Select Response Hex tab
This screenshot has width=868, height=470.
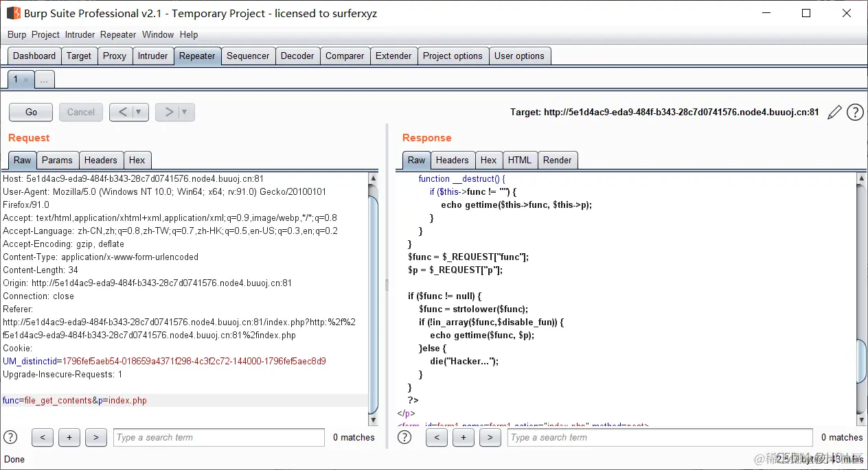[x=489, y=160]
